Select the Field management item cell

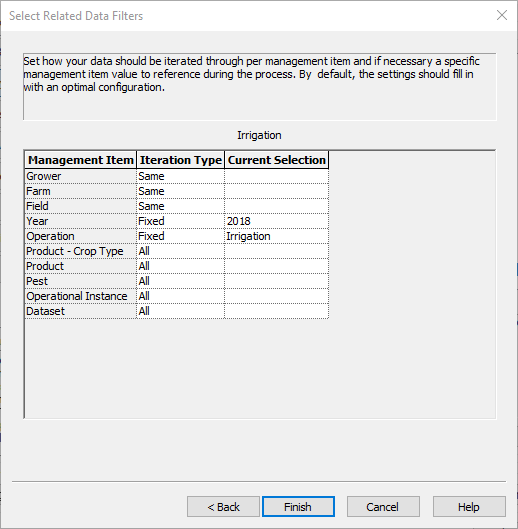(81, 206)
